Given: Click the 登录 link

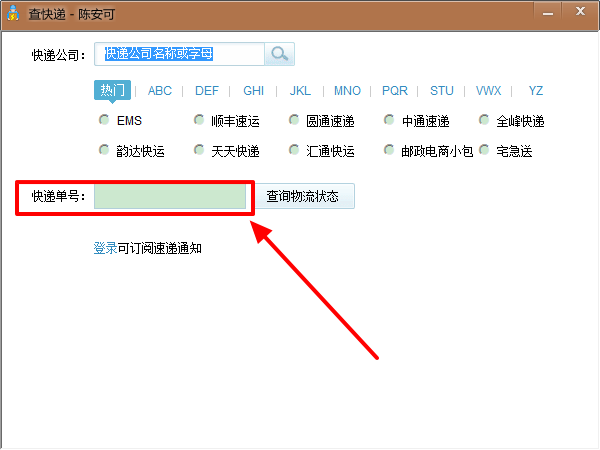Looking at the screenshot, I should [x=105, y=248].
